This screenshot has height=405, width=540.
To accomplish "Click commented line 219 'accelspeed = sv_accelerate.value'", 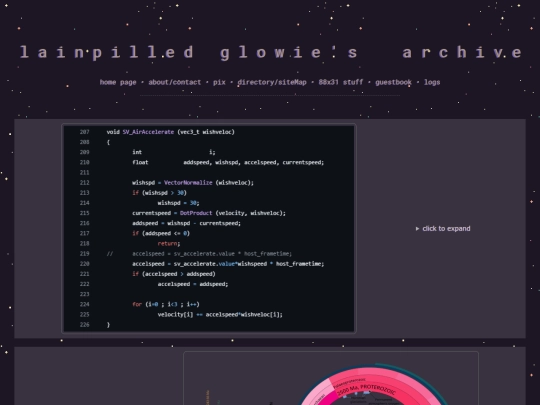I will [x=199, y=254].
